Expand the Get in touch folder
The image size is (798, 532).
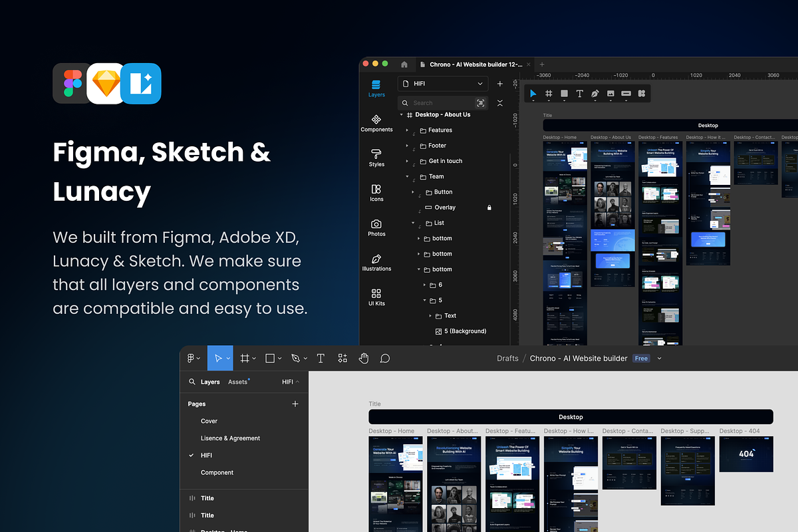point(407,161)
